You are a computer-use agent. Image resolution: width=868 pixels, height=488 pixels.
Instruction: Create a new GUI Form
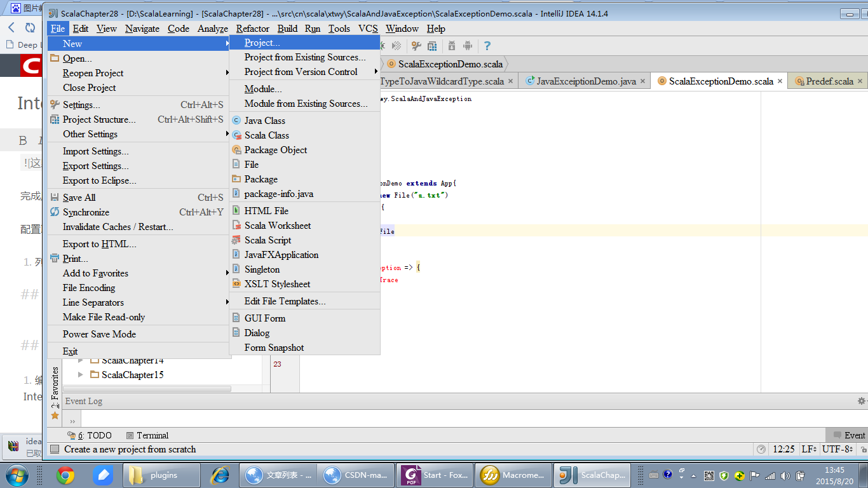tap(304, 318)
